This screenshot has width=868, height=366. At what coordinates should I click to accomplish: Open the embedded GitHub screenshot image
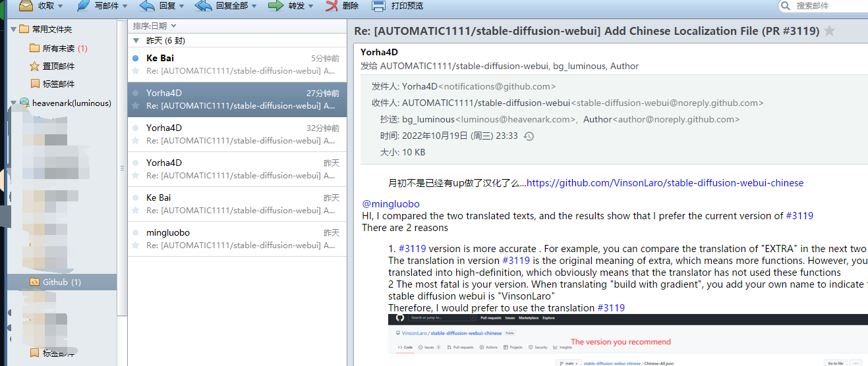pos(627,340)
